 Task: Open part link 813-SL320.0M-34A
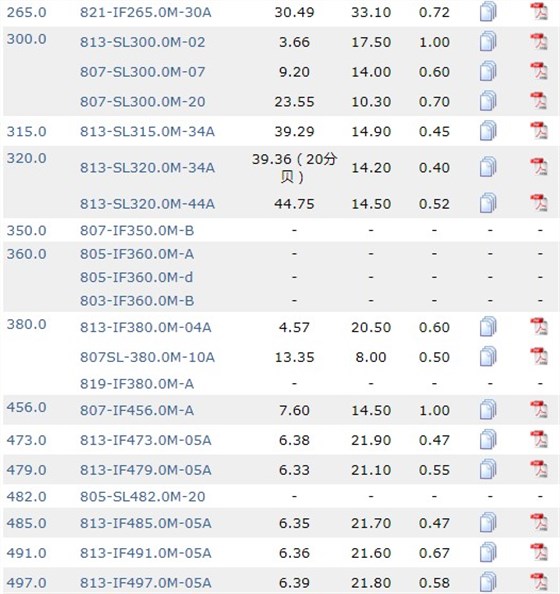147,167
